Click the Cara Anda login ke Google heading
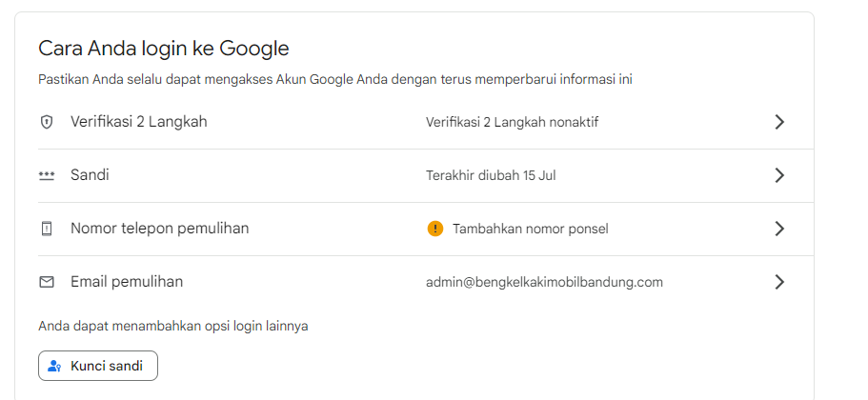This screenshot has width=868, height=400. [164, 49]
